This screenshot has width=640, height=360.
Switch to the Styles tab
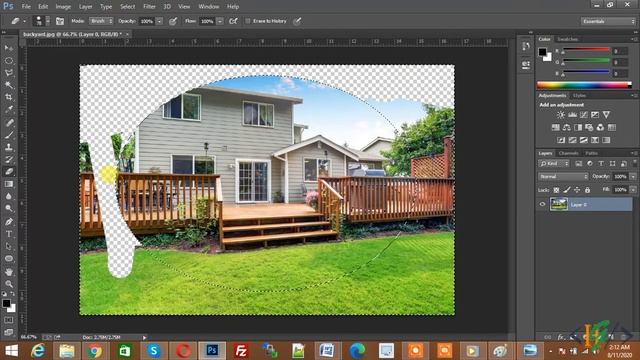pyautogui.click(x=579, y=96)
